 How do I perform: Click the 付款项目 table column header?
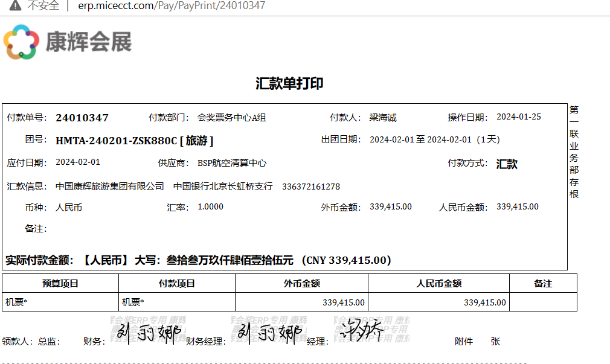[x=177, y=283]
